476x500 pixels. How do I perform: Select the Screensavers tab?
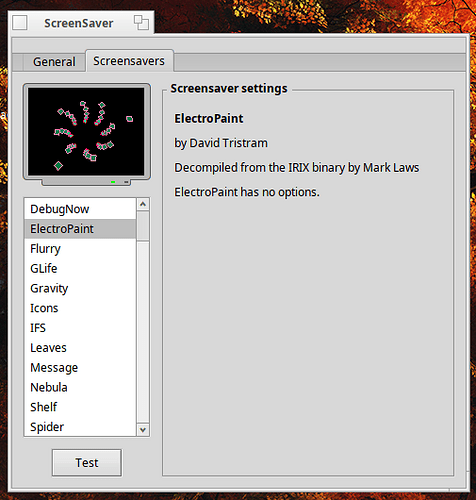129,61
